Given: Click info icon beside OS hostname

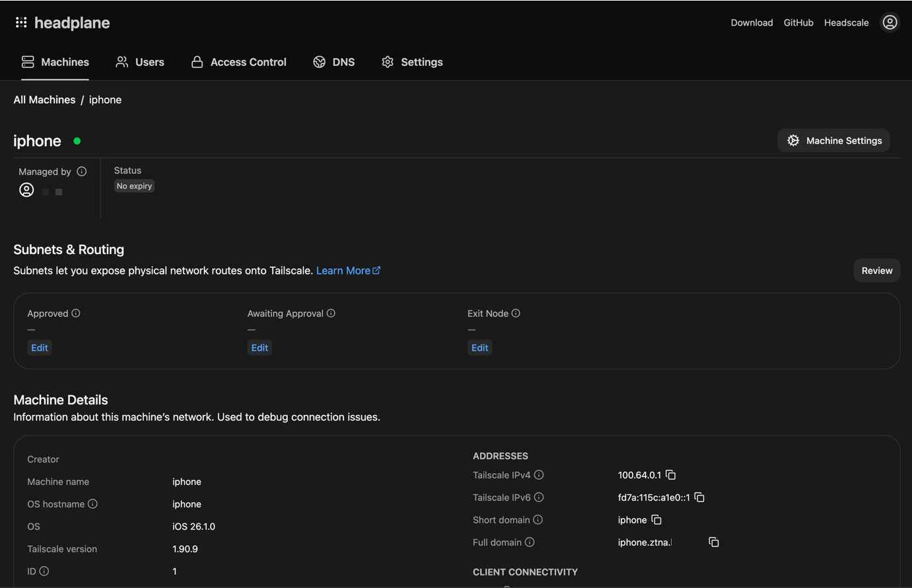Looking at the screenshot, I should (92, 504).
